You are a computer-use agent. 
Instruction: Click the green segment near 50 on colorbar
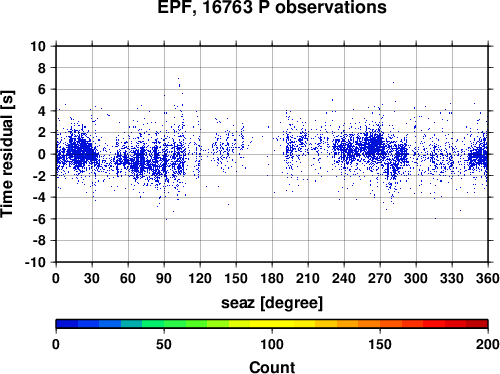(164, 324)
